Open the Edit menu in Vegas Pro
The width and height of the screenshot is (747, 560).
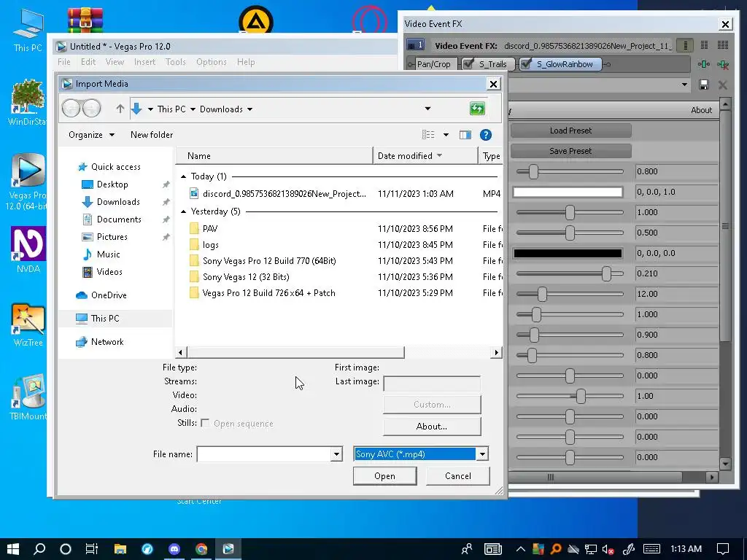point(88,62)
